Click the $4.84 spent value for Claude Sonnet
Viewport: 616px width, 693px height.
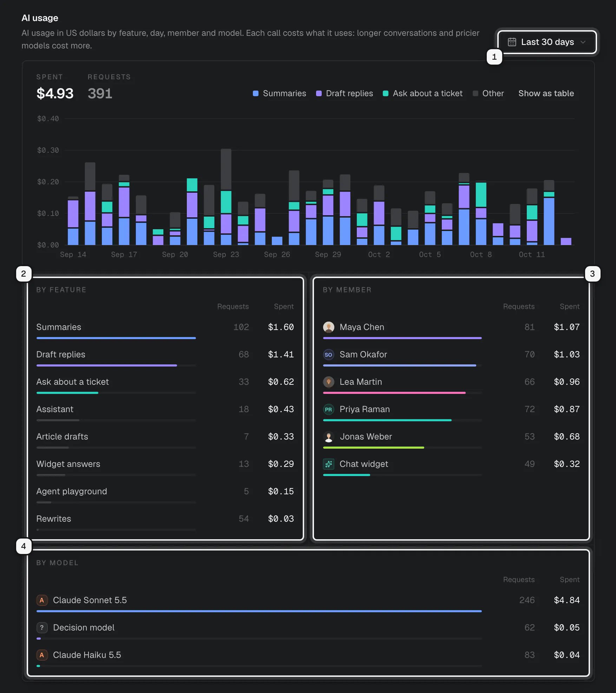pyautogui.click(x=566, y=600)
